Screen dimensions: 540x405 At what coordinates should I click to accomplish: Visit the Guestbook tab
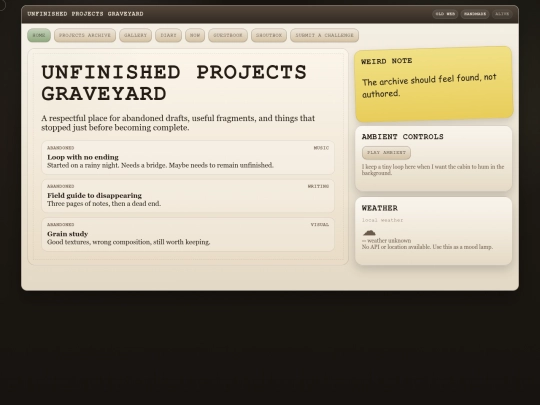coord(228,35)
